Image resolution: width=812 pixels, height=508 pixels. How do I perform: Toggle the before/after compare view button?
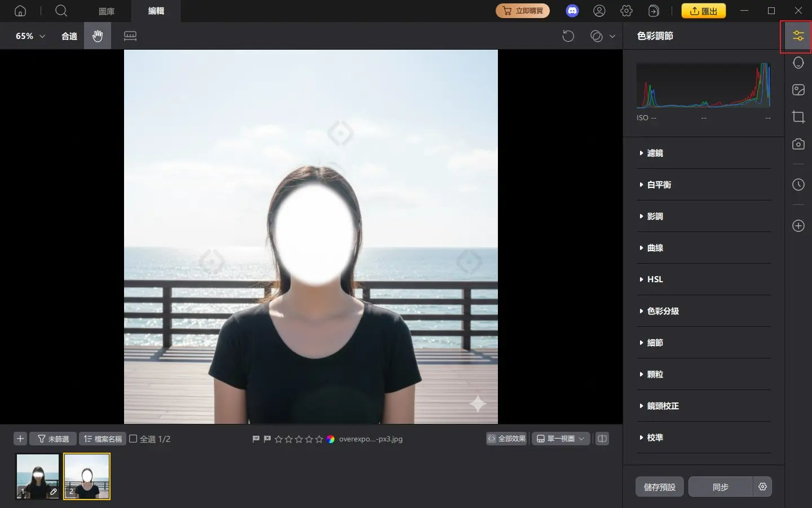(x=602, y=439)
